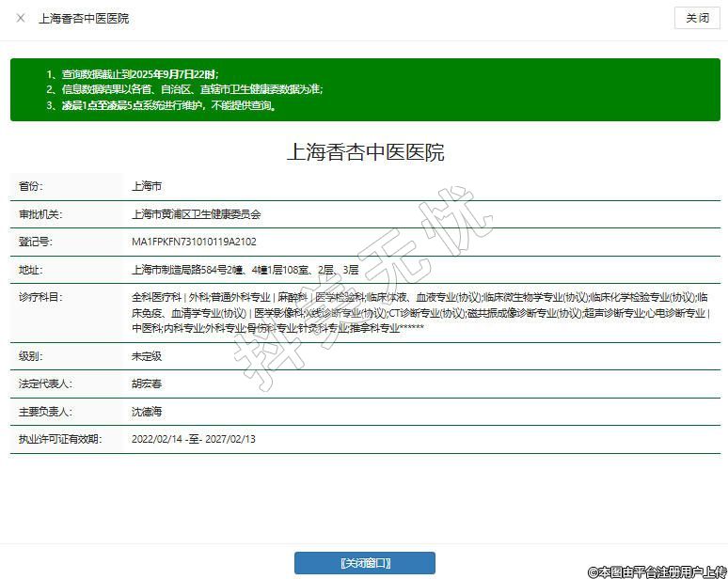Click the 上海香杏中医医院 dialog title text
This screenshot has width=728, height=579.
tap(84, 19)
